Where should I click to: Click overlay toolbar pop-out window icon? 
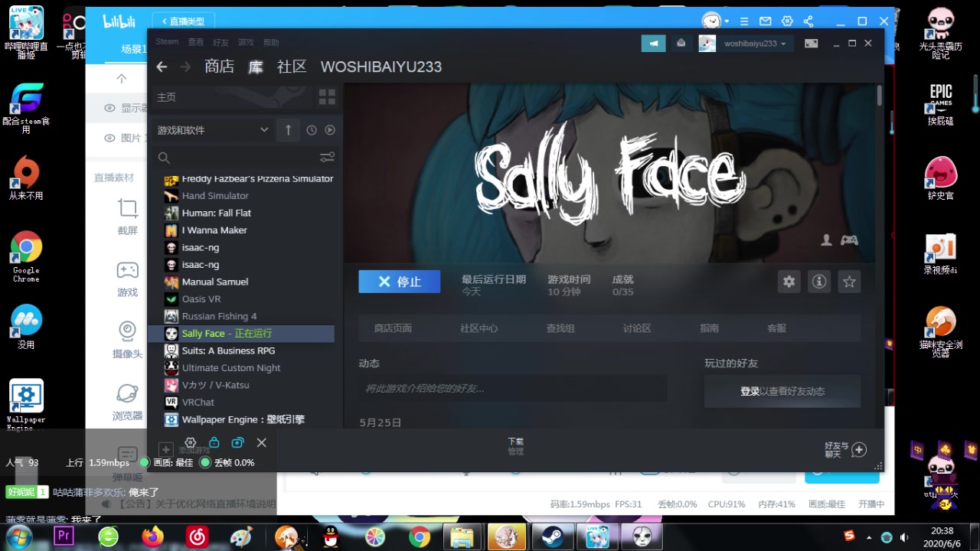pos(238,442)
